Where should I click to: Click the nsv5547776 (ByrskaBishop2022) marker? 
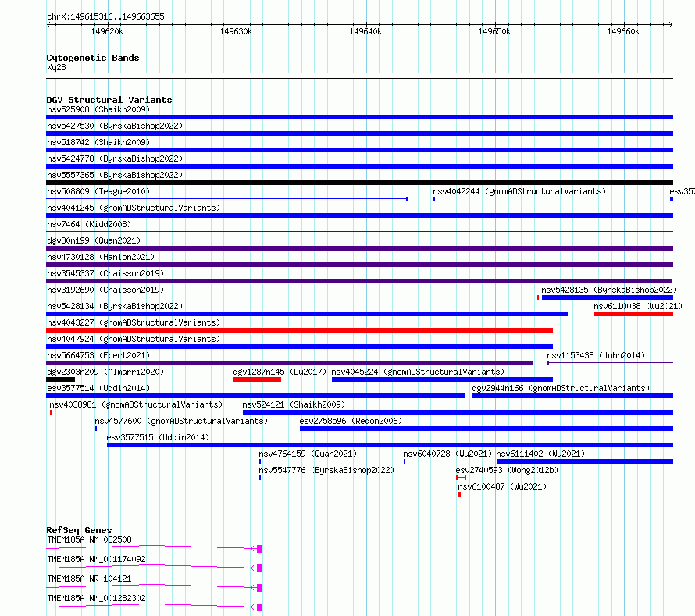pos(260,478)
